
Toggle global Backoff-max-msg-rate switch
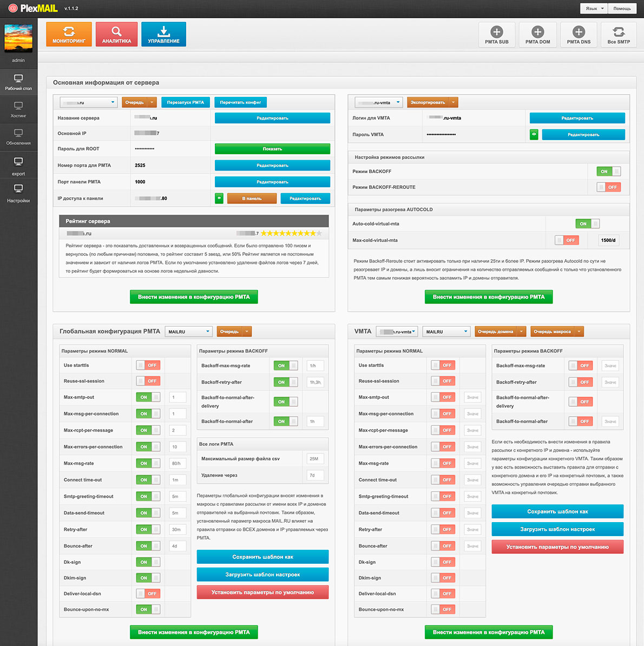click(x=286, y=365)
